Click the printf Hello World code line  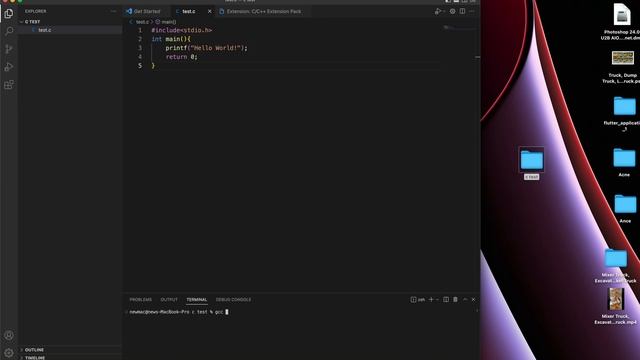[x=206, y=48]
